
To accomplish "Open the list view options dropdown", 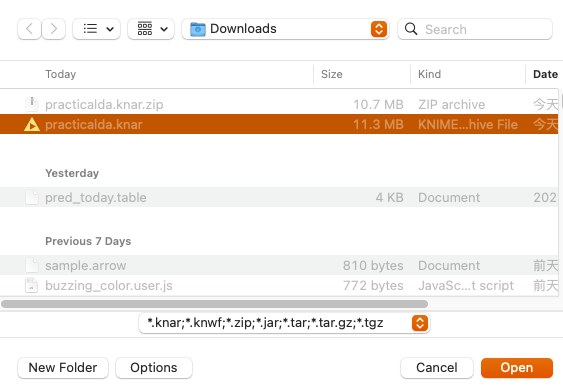I will [x=97, y=29].
